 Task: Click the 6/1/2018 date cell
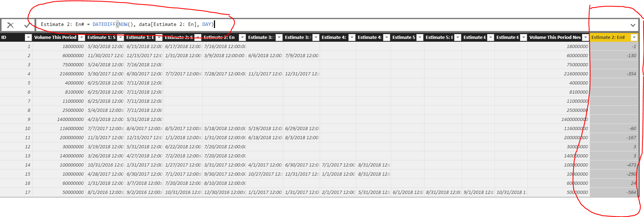[x=408, y=192]
